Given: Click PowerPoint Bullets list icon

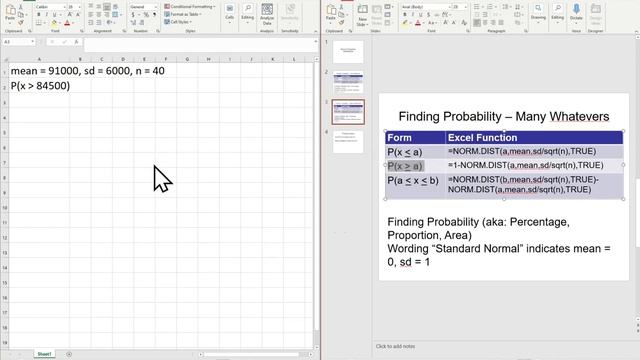Looking at the screenshot, I should click(477, 7).
